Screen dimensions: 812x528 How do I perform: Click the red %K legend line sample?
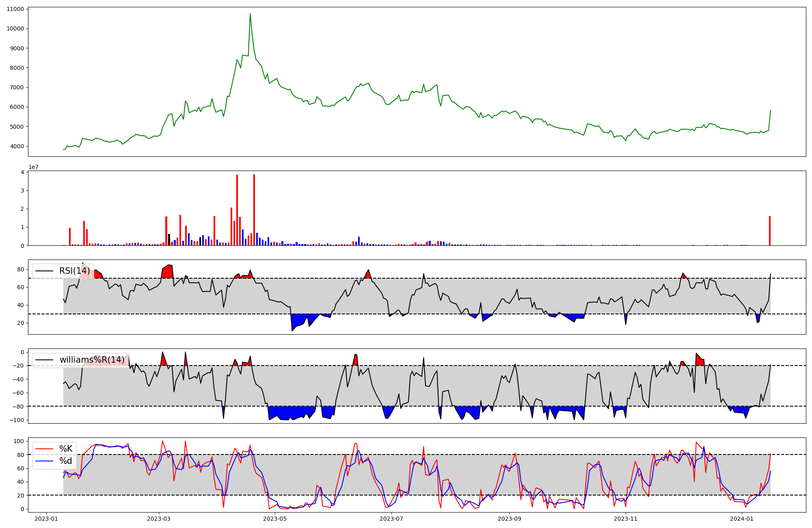44,449
